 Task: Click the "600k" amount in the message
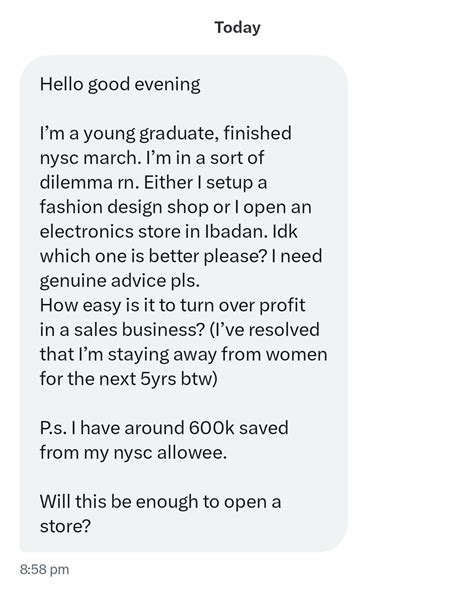[x=211, y=428]
